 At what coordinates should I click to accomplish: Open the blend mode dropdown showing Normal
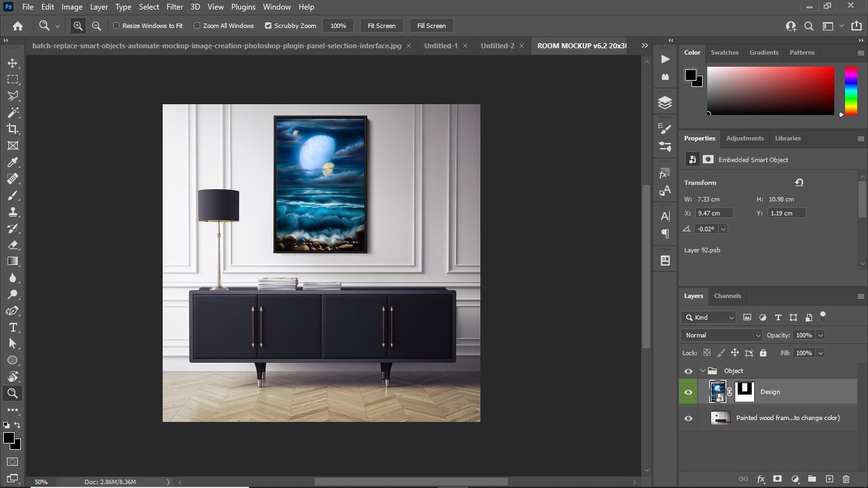point(721,335)
